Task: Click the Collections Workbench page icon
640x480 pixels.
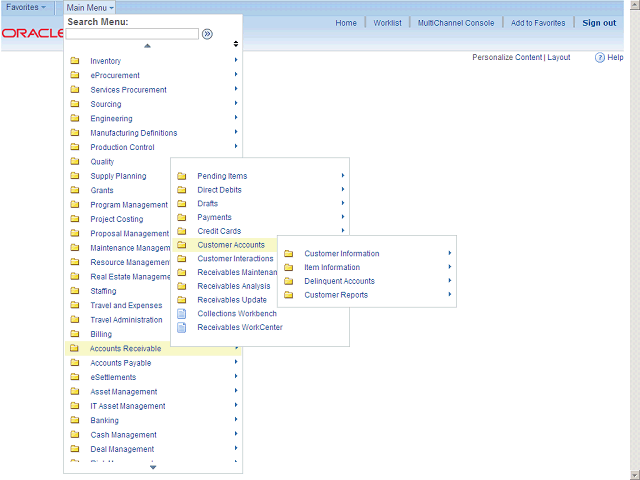Action: pos(181,314)
